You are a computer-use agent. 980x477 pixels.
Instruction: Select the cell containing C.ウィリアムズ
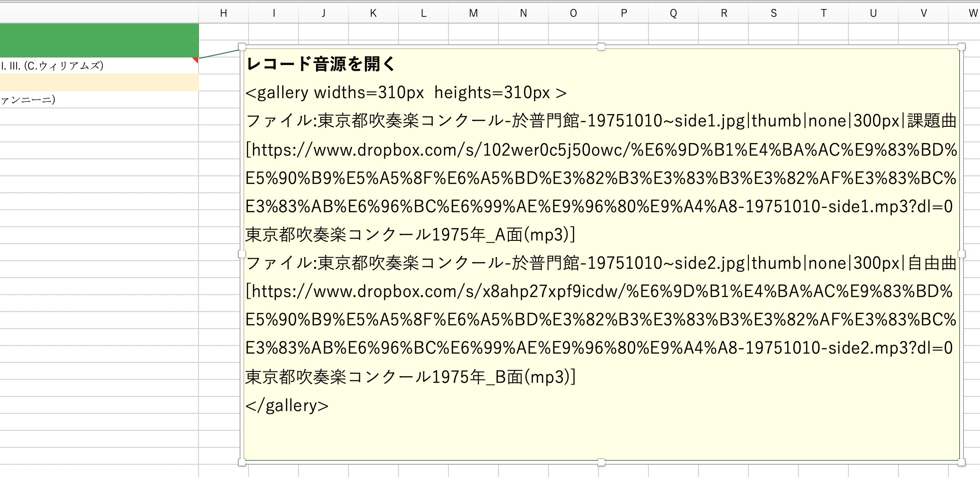(x=94, y=66)
